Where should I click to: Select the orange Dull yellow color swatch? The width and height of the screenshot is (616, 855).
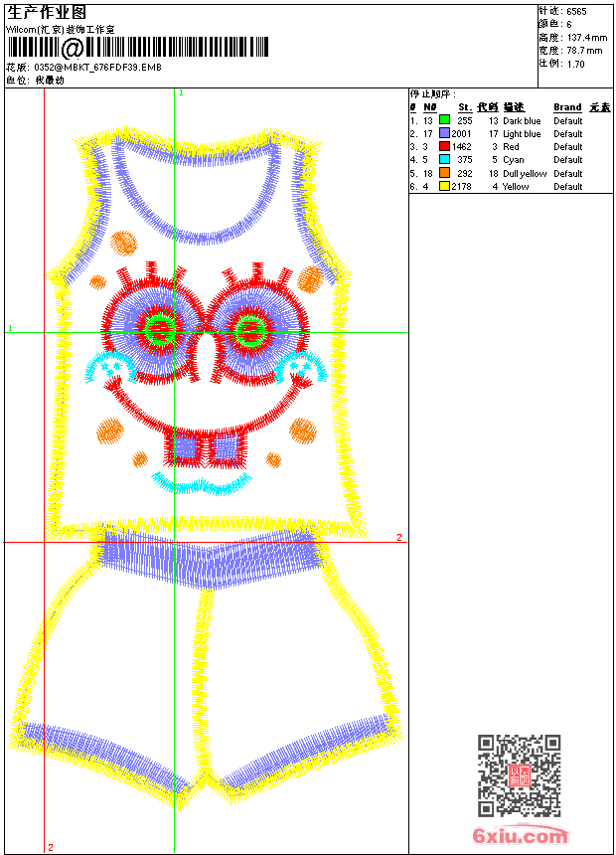[x=444, y=173]
